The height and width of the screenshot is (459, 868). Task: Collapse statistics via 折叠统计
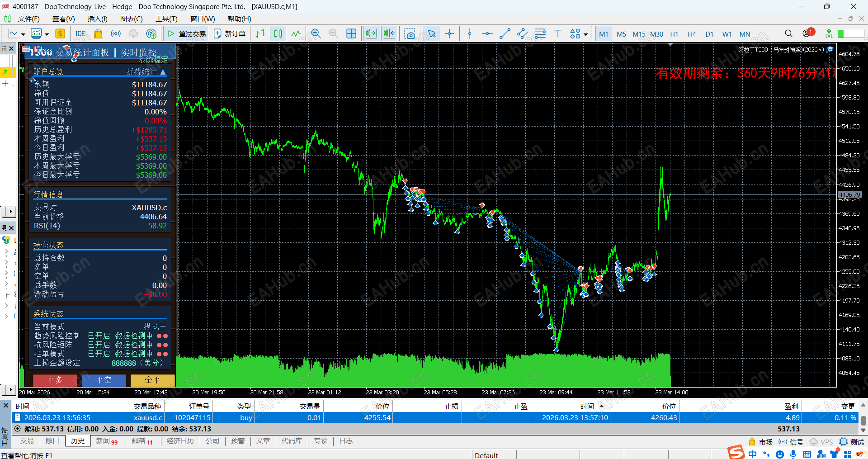pos(146,71)
